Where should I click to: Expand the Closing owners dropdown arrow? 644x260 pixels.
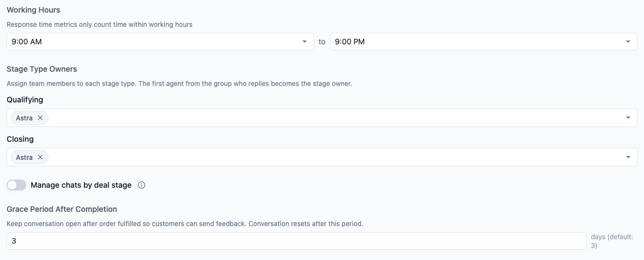coord(628,157)
